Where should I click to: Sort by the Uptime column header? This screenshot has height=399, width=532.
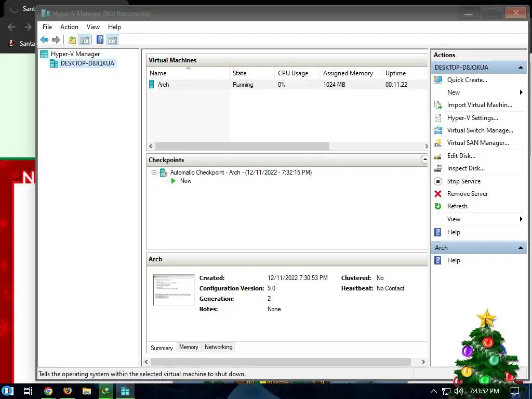click(x=405, y=73)
